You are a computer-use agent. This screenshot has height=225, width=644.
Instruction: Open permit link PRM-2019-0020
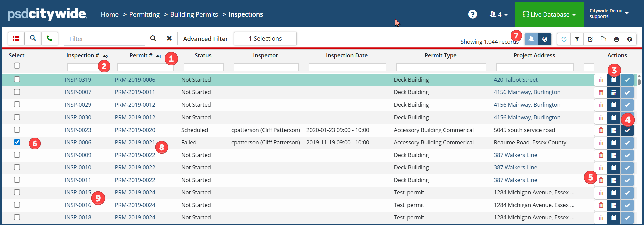(x=135, y=130)
